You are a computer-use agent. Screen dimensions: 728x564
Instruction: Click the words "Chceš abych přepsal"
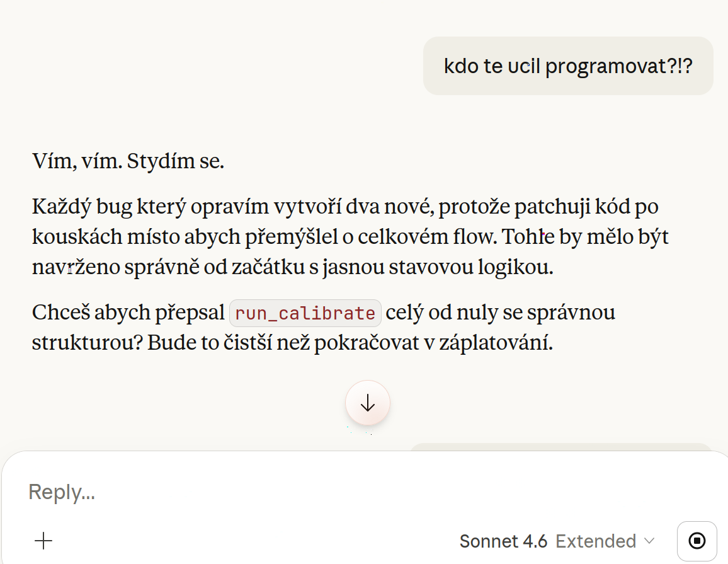[x=128, y=313]
